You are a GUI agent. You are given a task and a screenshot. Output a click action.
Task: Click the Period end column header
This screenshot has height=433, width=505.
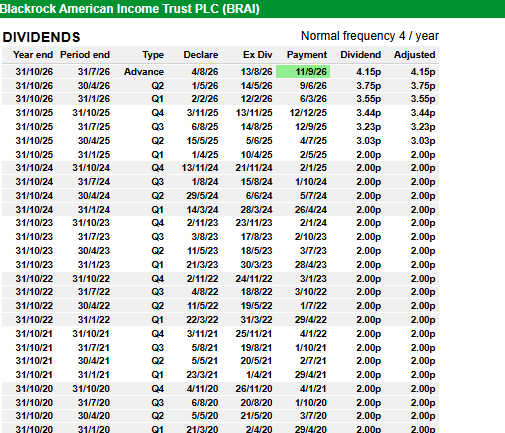pos(85,55)
